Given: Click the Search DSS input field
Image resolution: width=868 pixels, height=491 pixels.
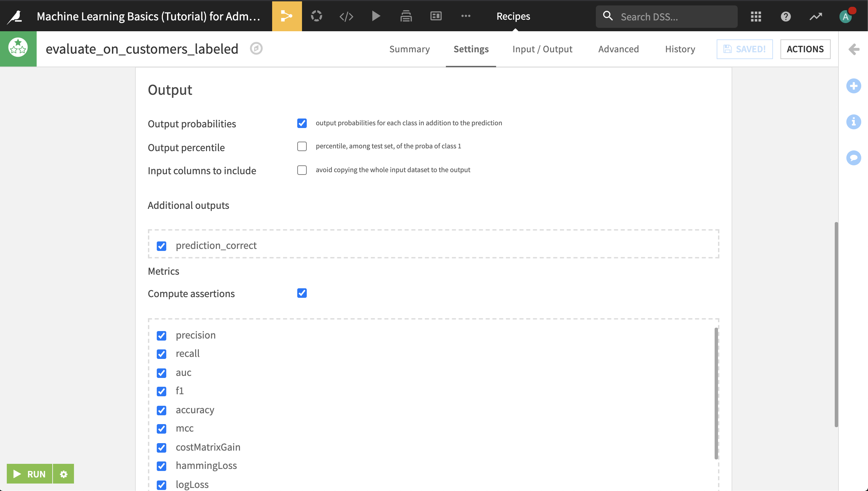Looking at the screenshot, I should click(x=666, y=16).
